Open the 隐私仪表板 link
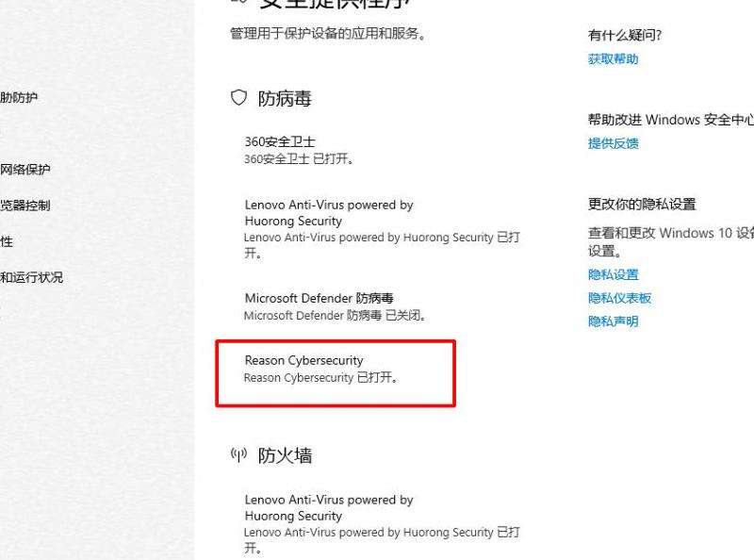 619,298
